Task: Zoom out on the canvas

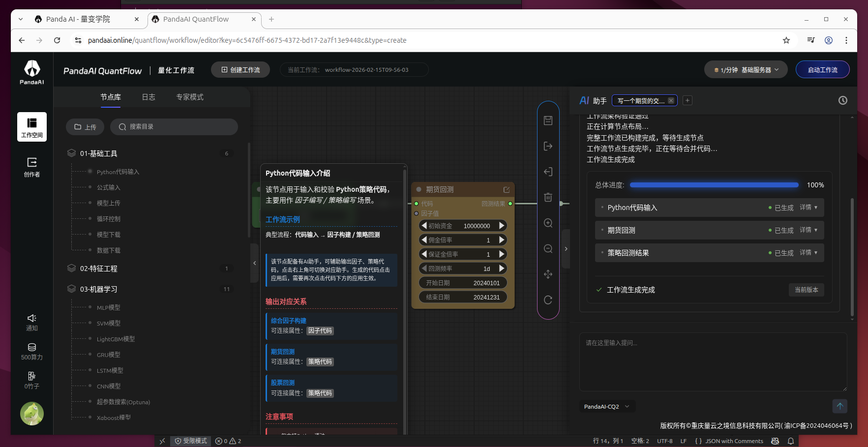Action: pyautogui.click(x=548, y=248)
